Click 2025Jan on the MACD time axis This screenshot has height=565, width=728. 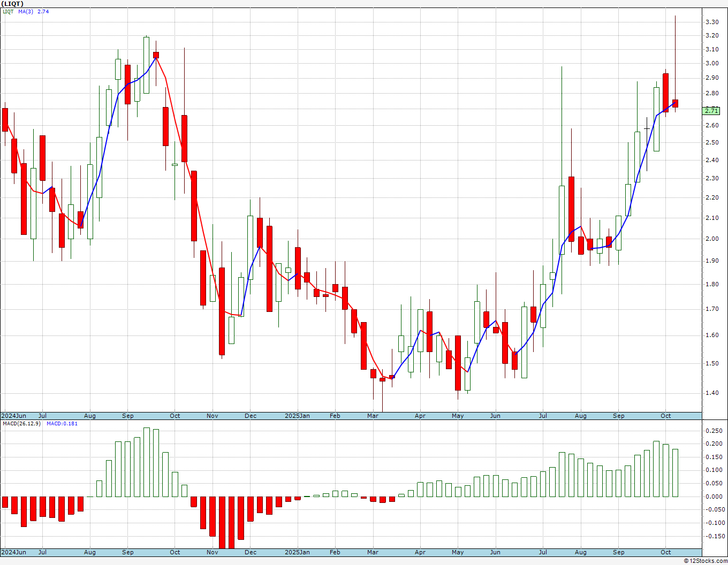(x=297, y=552)
